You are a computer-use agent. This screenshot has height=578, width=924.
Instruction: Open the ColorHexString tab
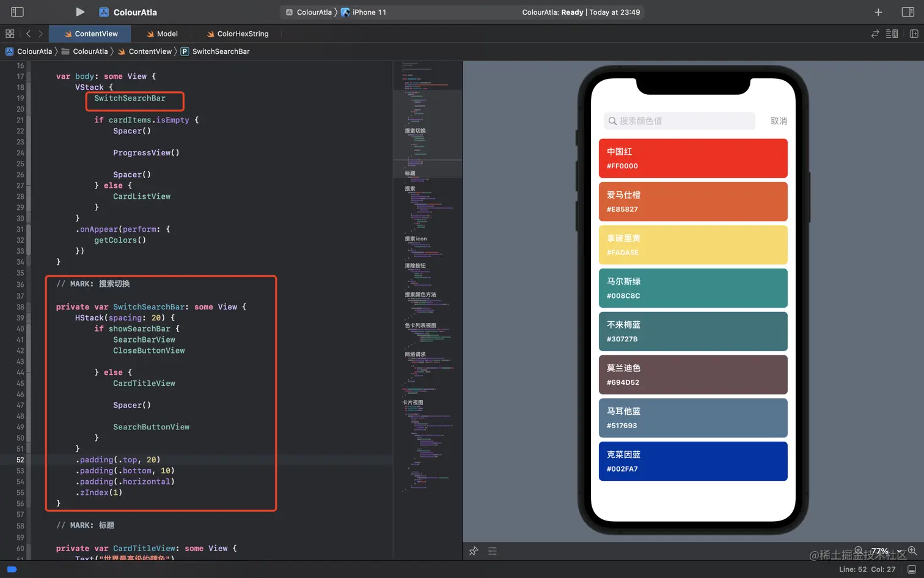point(238,34)
